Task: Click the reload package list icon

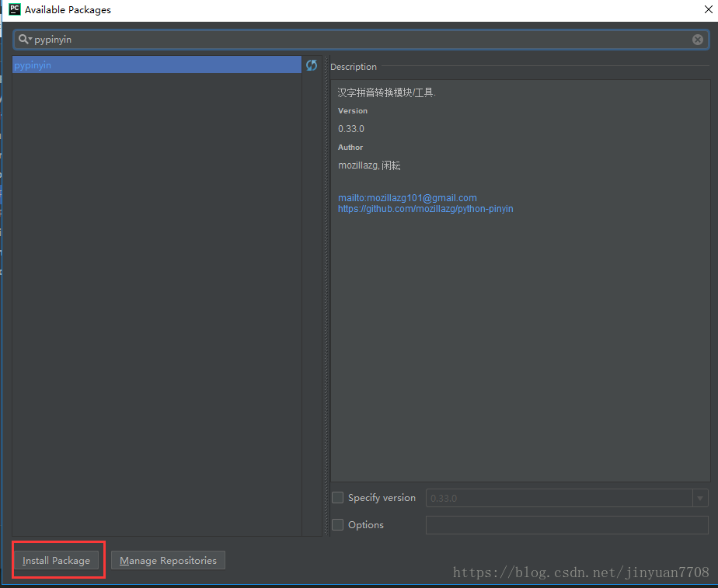Action: [x=312, y=65]
